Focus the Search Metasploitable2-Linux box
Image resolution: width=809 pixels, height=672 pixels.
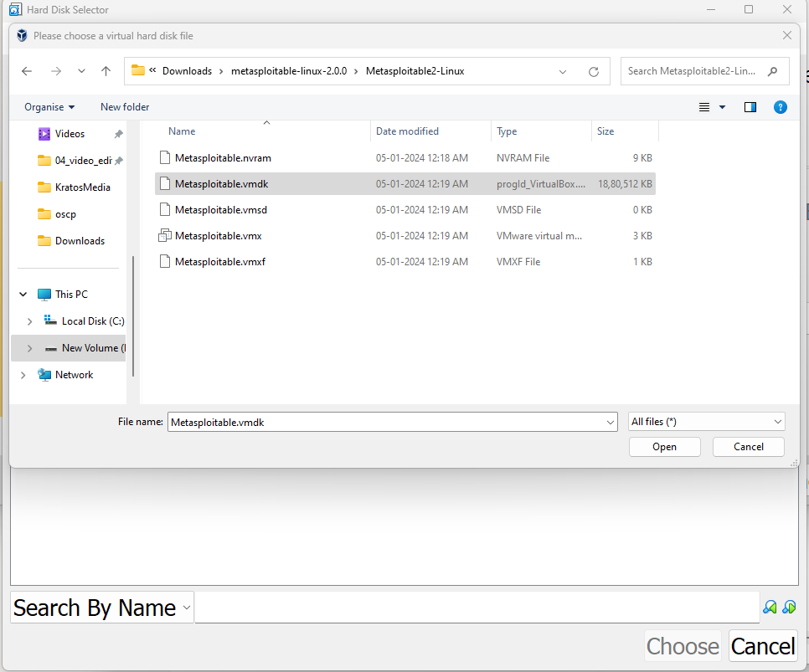pyautogui.click(x=705, y=71)
